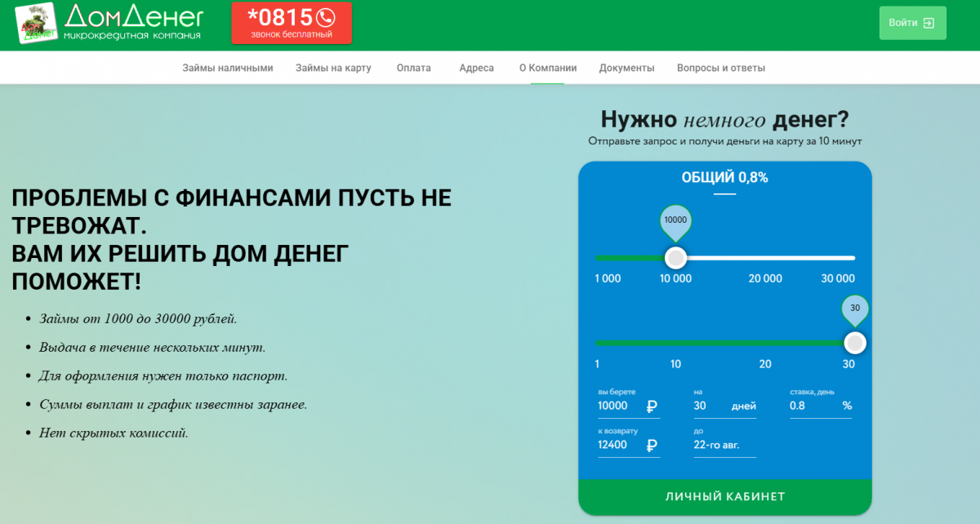
Task: Click the ЛИЧНЫЙ КАБИНЕТ button
Action: pyautogui.click(x=725, y=497)
